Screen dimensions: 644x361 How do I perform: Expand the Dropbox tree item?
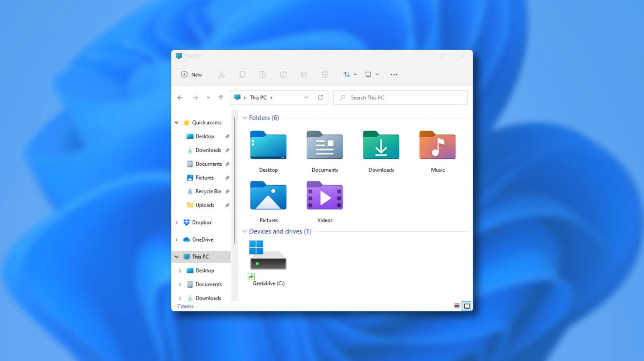point(177,222)
